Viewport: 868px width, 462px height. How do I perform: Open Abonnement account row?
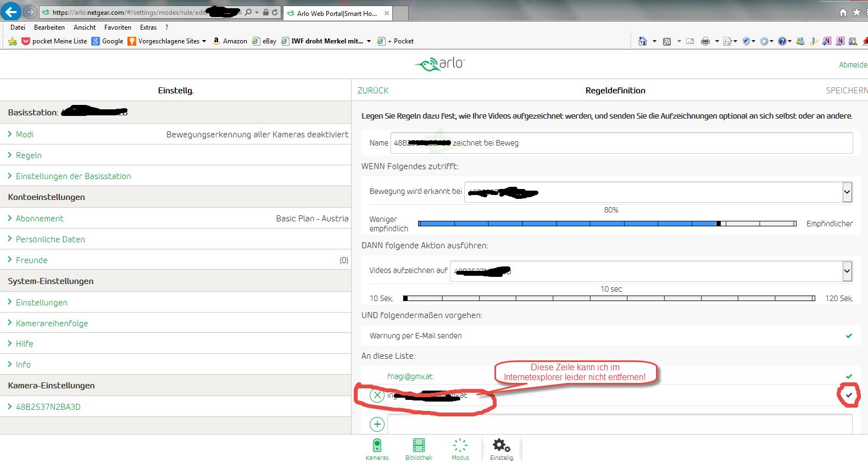coord(176,218)
